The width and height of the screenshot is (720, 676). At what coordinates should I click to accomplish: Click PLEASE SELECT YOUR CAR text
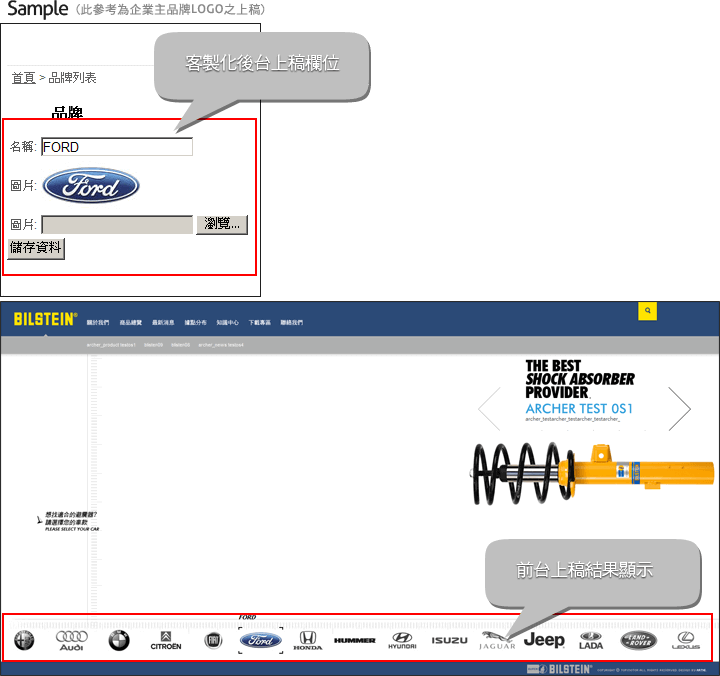coord(72,529)
